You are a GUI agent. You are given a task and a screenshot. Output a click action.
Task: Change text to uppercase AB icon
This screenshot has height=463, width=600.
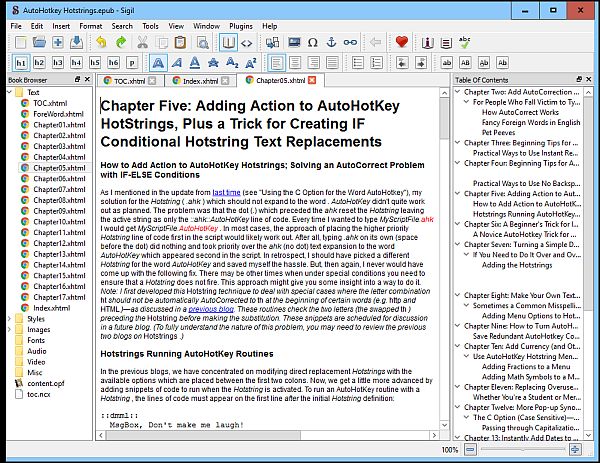point(465,63)
